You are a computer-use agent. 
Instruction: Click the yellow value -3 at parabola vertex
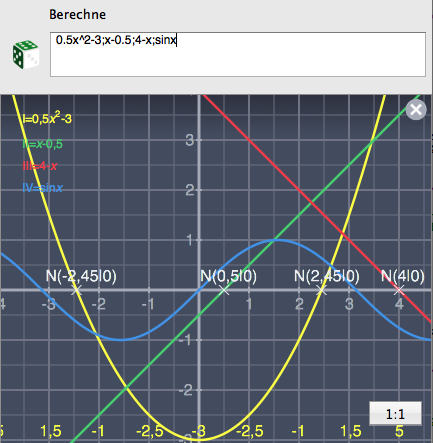pyautogui.click(x=199, y=431)
